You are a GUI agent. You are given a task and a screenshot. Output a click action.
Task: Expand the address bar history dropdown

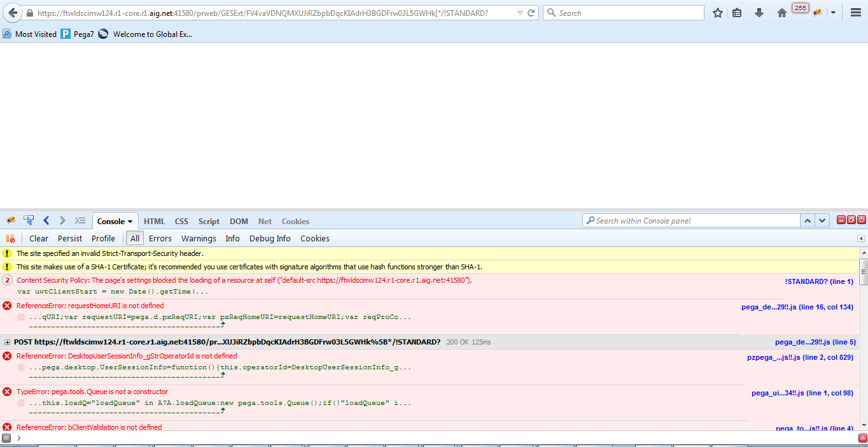pyautogui.click(x=520, y=13)
